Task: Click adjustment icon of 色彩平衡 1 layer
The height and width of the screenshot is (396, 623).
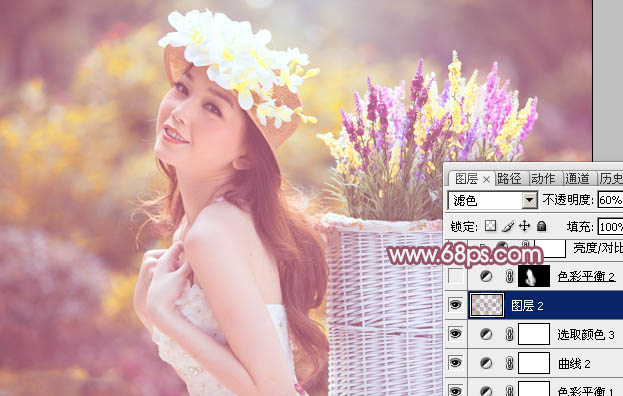Action: (x=486, y=391)
